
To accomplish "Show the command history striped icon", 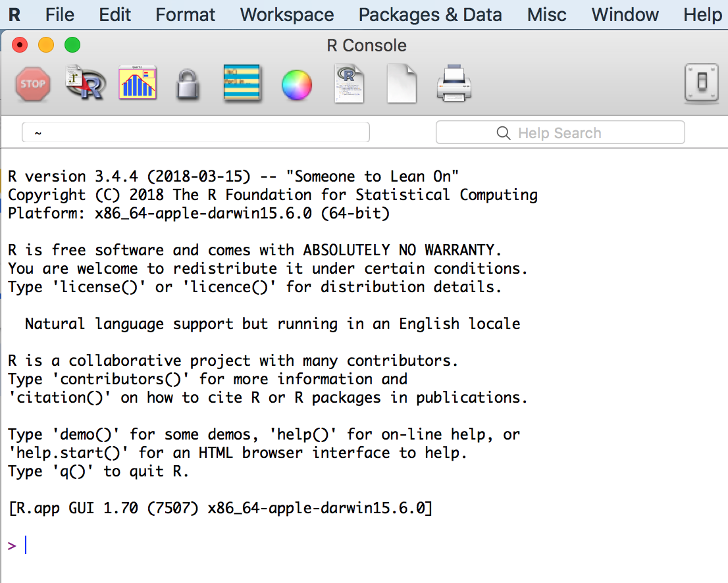I will [x=242, y=83].
